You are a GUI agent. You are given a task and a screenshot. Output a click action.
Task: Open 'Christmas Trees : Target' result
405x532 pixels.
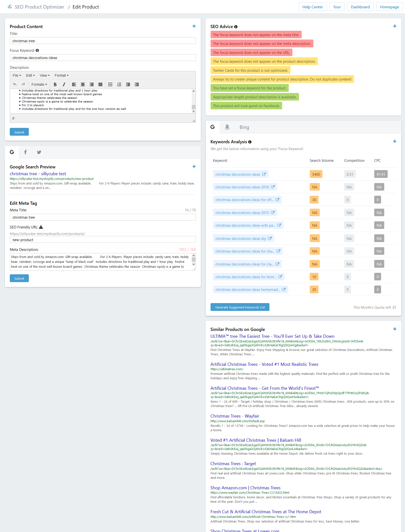pos(233,464)
